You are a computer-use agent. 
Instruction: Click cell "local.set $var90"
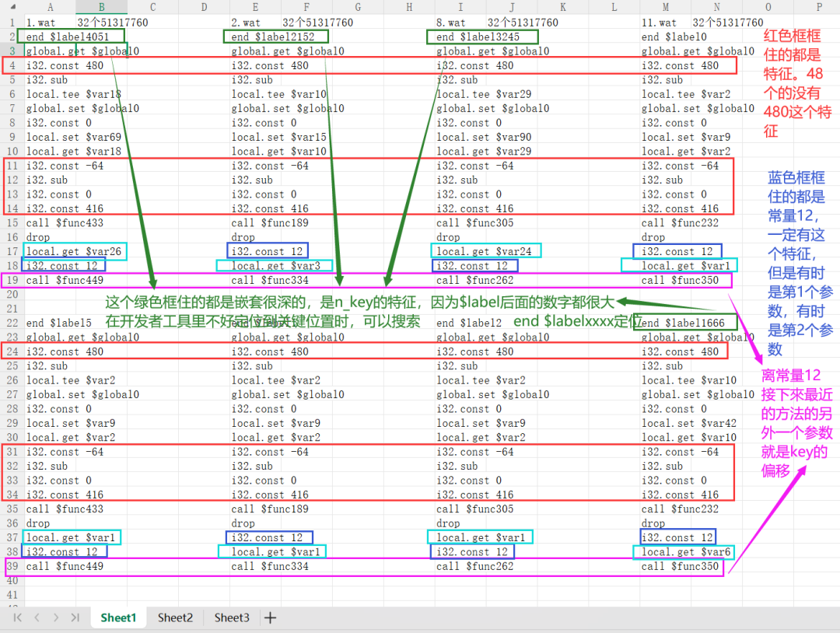point(485,137)
